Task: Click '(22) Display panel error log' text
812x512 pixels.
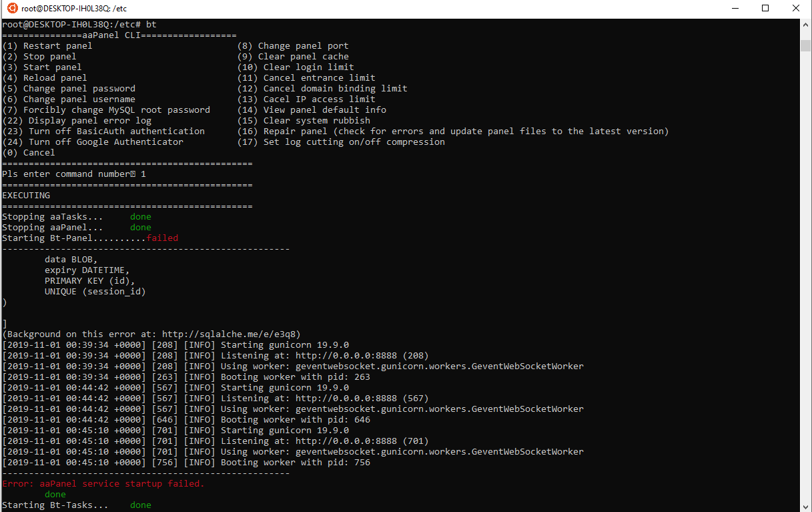Action: [x=77, y=121]
